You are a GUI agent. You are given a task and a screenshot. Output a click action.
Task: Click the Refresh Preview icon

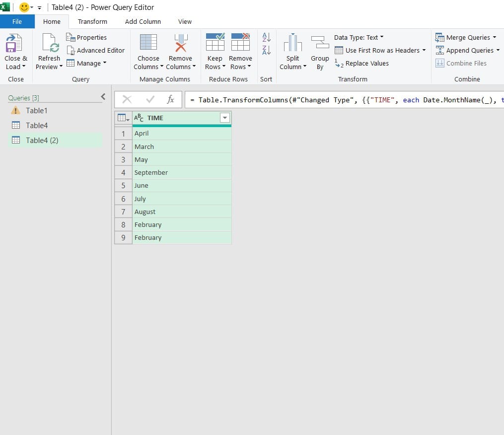(50, 44)
